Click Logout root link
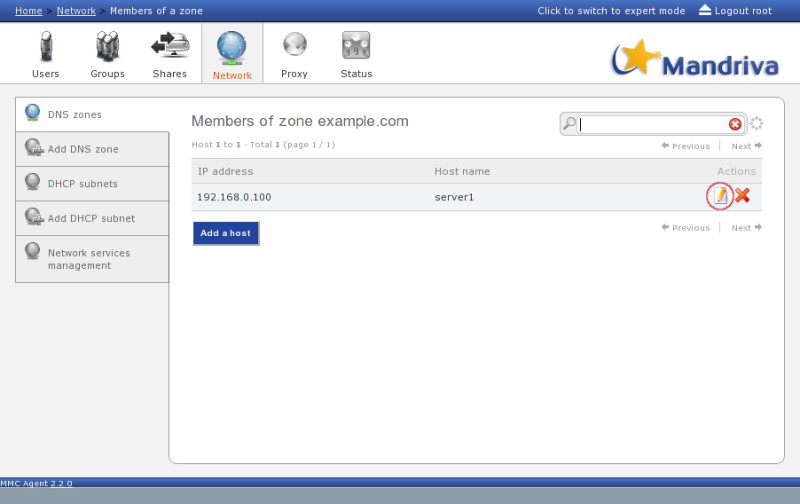Viewport: 800px width, 504px height. click(x=743, y=11)
